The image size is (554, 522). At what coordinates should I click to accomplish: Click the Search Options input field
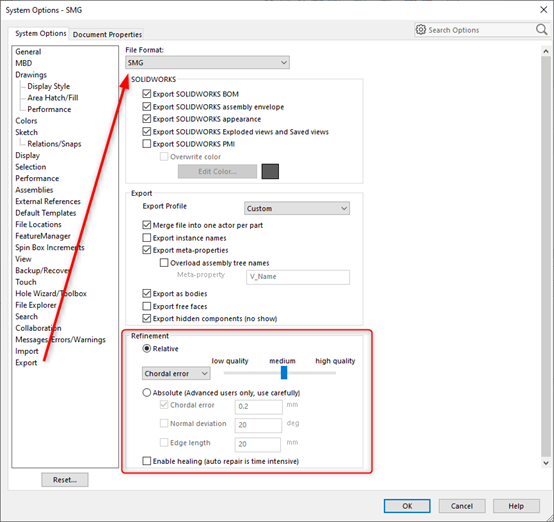[x=481, y=30]
